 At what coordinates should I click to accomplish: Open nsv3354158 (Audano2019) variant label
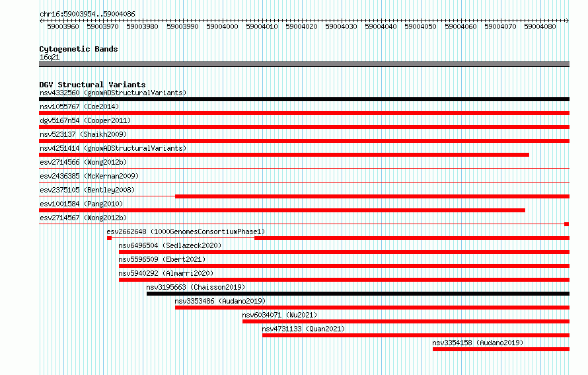pyautogui.click(x=478, y=343)
